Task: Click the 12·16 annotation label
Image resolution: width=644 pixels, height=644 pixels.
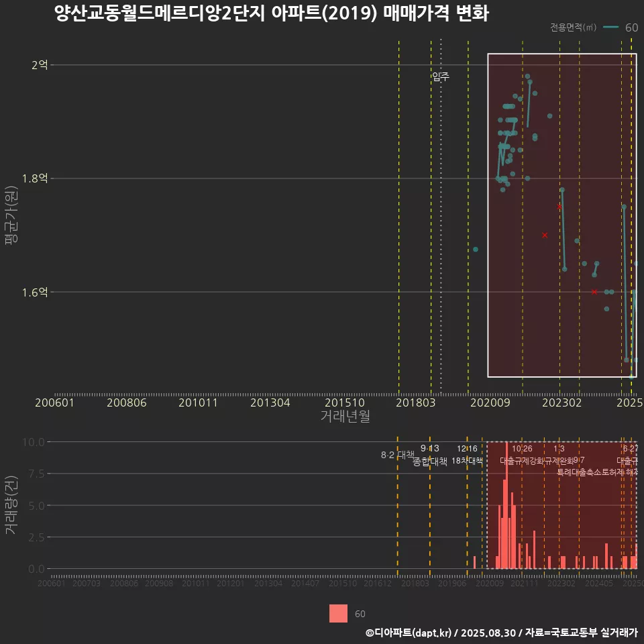Action: [x=467, y=449]
